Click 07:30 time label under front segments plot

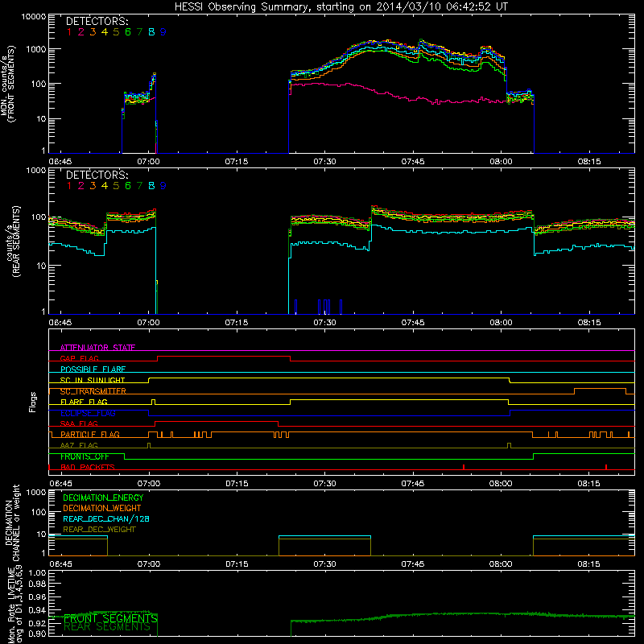(x=324, y=162)
